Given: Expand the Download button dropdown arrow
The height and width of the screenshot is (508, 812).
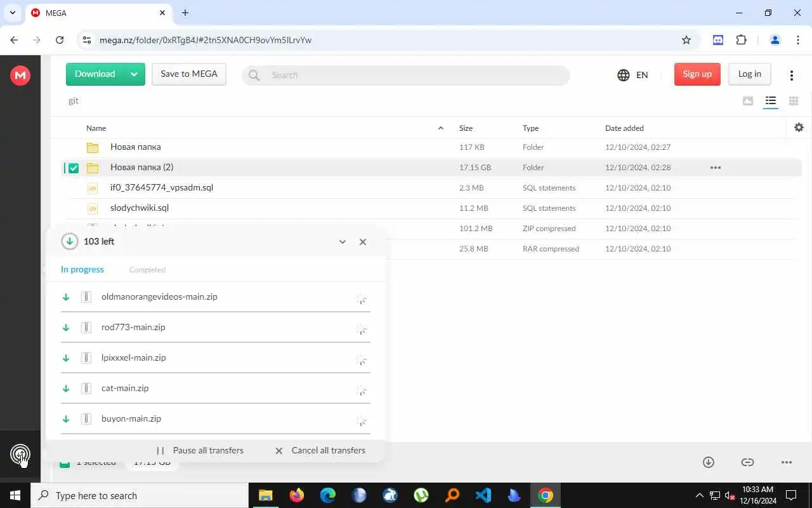Looking at the screenshot, I should (134, 74).
